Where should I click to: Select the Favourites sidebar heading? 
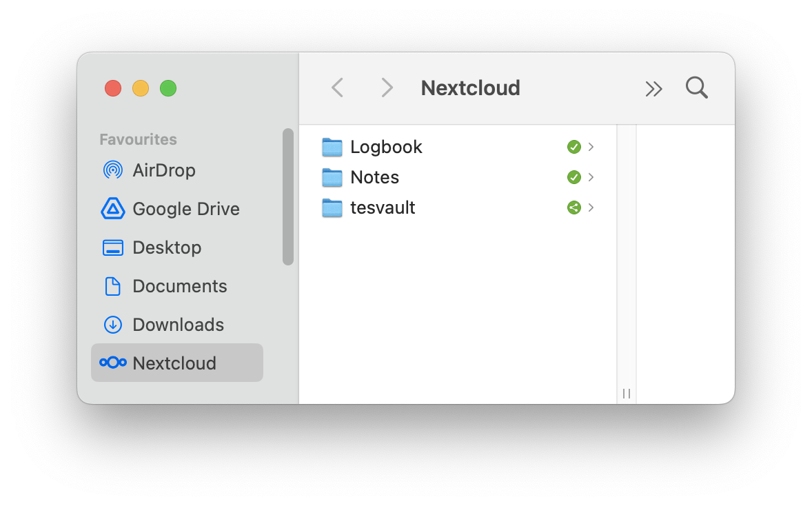click(139, 139)
